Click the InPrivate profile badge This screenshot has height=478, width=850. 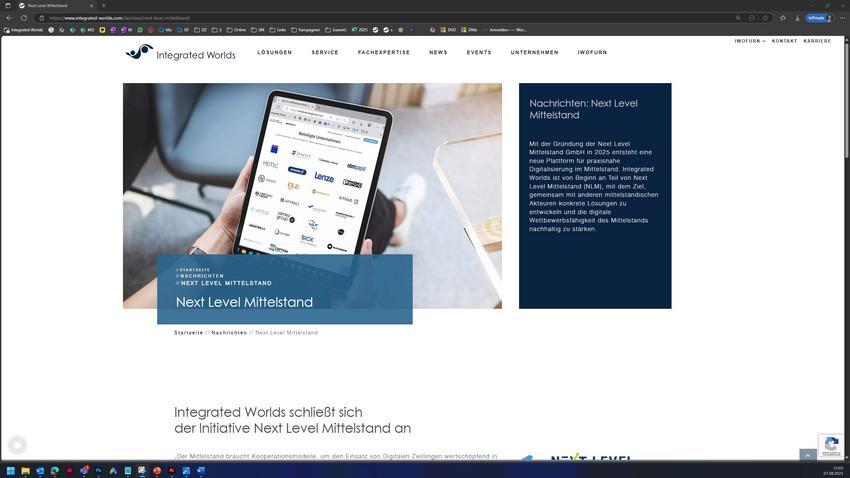pyautogui.click(x=819, y=18)
